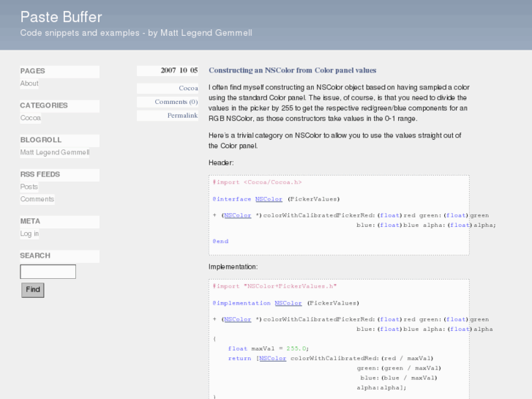This screenshot has width=532, height=399.
Task: Click the #import "NSColor+PickerValues.h" line
Action: (275, 286)
